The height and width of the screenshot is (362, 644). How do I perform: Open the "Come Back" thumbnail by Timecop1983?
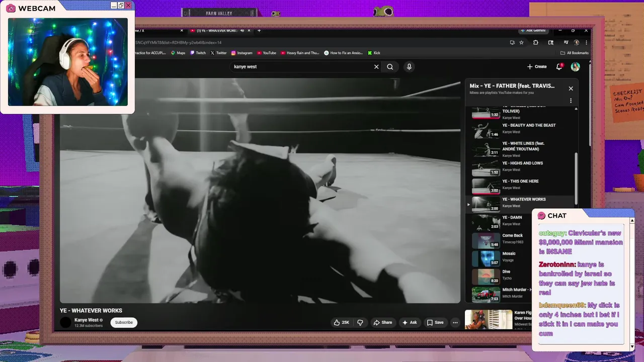(x=486, y=240)
